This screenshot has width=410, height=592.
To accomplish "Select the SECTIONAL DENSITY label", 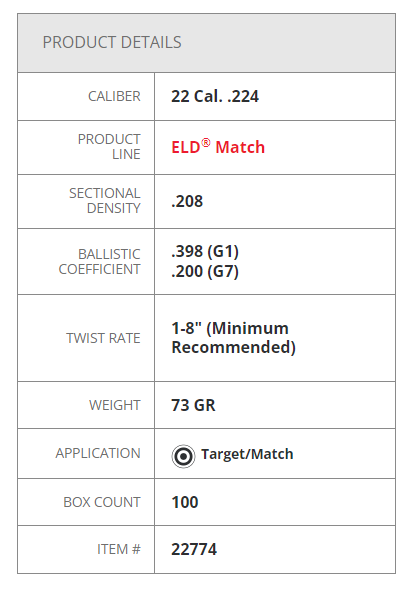I will (x=105, y=200).
